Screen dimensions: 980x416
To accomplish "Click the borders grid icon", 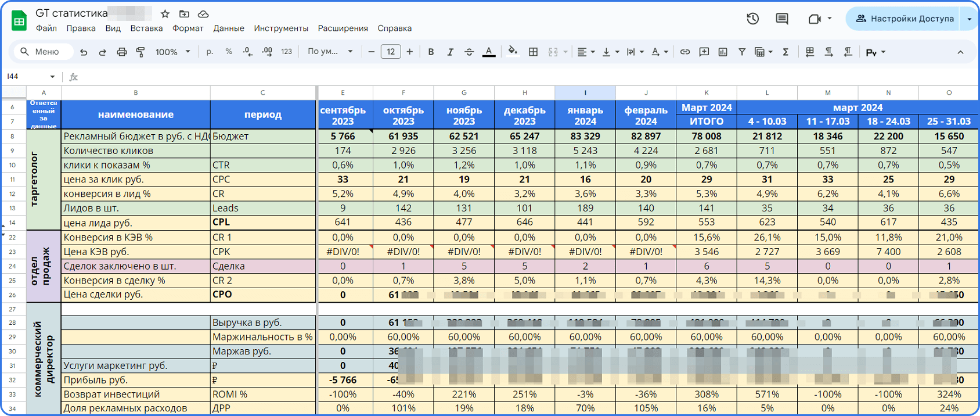I will 533,52.
